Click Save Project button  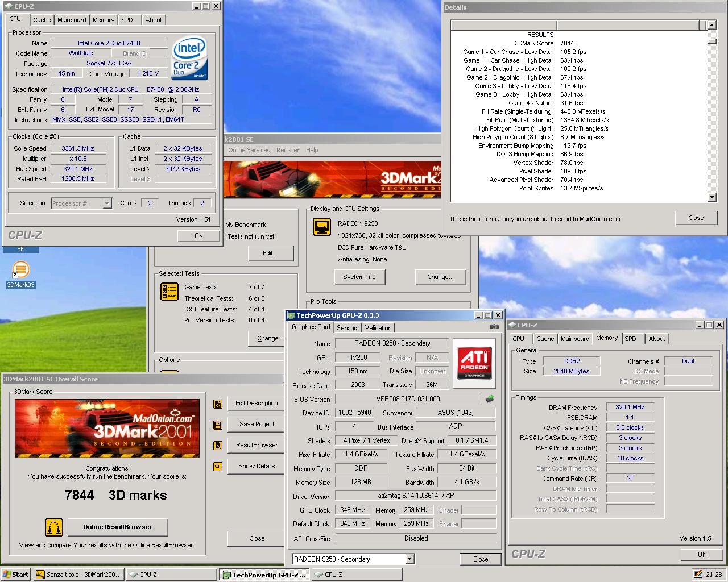pyautogui.click(x=257, y=425)
